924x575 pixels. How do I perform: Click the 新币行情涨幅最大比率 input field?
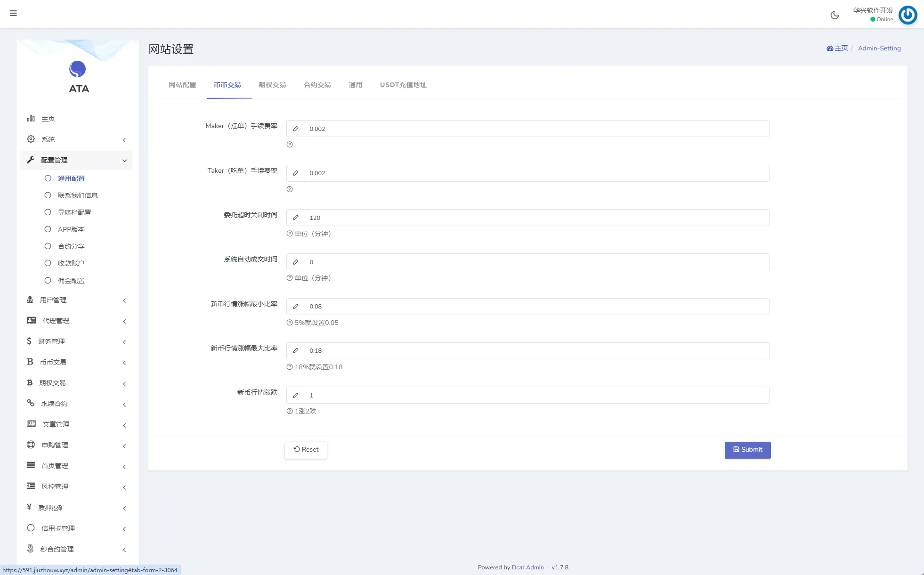[x=536, y=351]
